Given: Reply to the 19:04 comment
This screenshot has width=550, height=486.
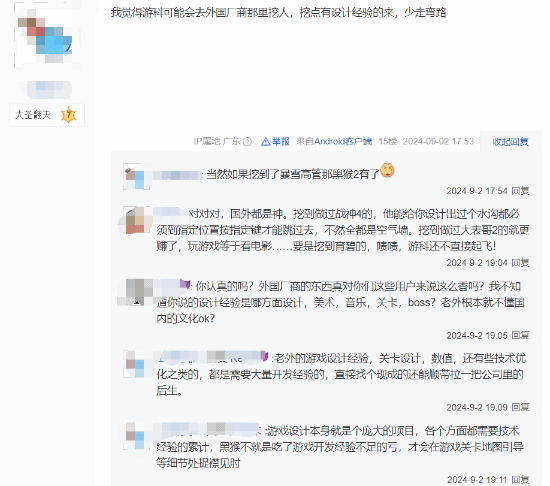Looking at the screenshot, I should coord(520,263).
